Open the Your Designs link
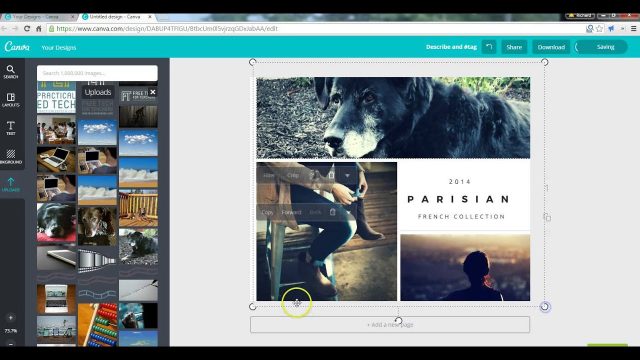 coord(59,47)
